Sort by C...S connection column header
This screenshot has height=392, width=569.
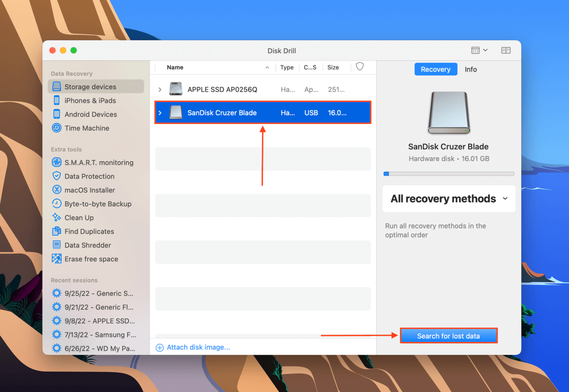point(310,67)
